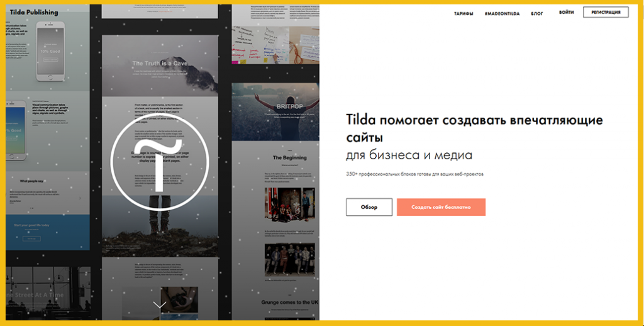This screenshot has width=644, height=326.
Task: Click The Beginning heading preview
Action: tap(289, 157)
